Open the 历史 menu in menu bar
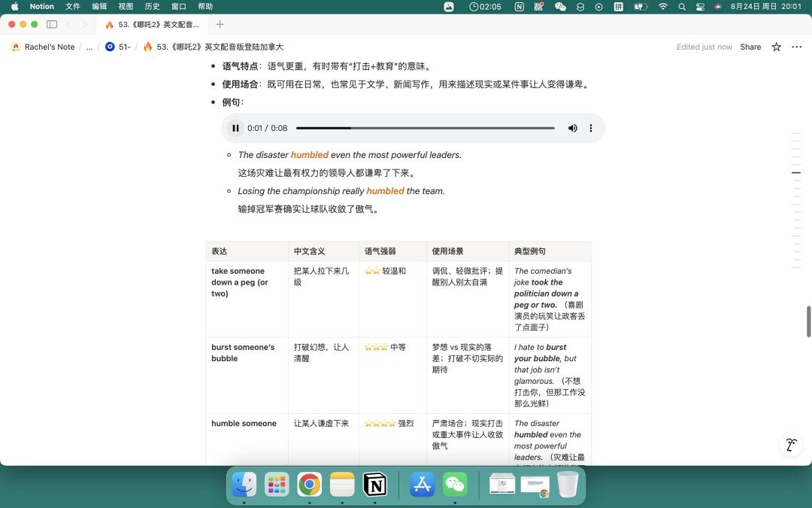This screenshot has width=812, height=508. tap(152, 6)
